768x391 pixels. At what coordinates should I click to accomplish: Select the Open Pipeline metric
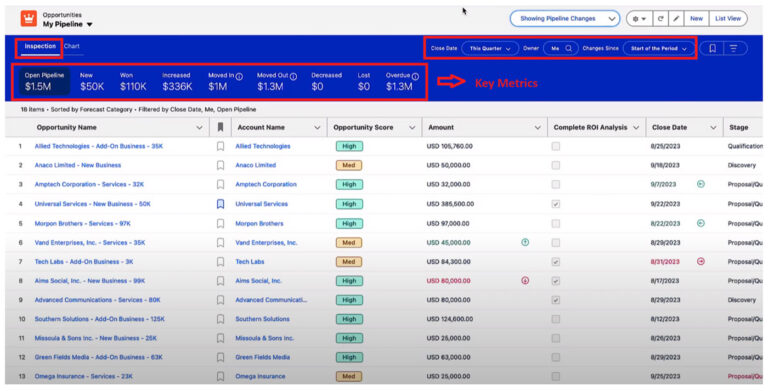tap(45, 81)
